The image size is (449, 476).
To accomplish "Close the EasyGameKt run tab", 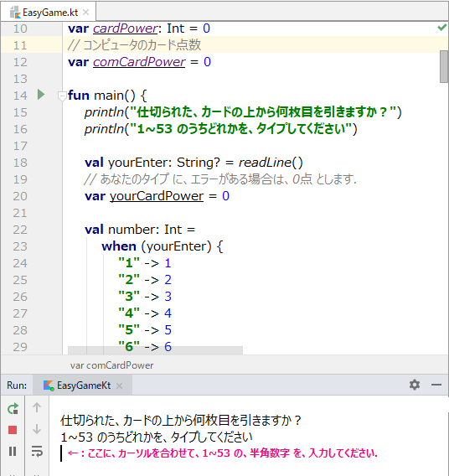I will click(x=120, y=385).
